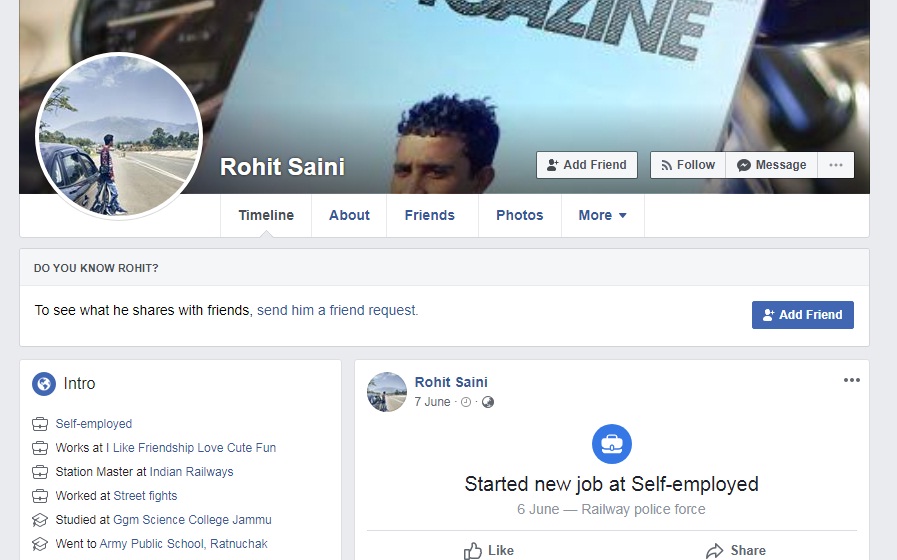Click the 'Started new job at Self-employed' heading

(x=612, y=484)
